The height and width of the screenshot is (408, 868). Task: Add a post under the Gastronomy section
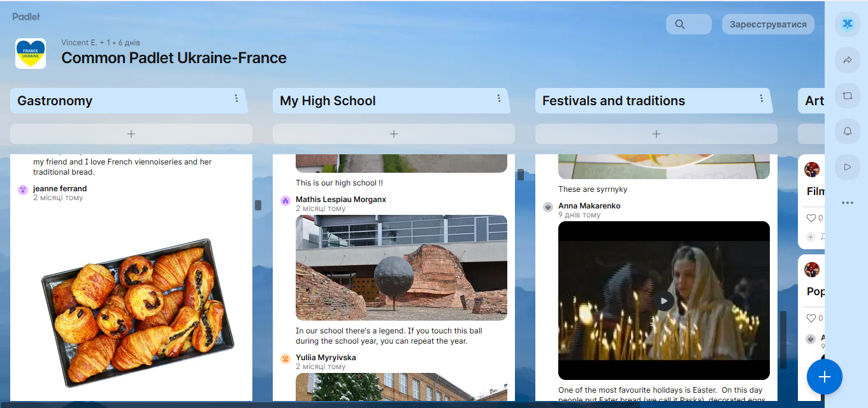(x=131, y=134)
